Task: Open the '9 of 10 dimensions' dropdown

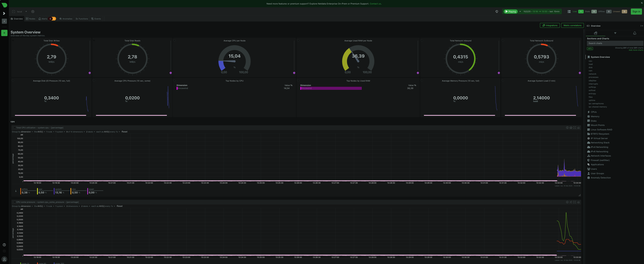Action: (76, 132)
